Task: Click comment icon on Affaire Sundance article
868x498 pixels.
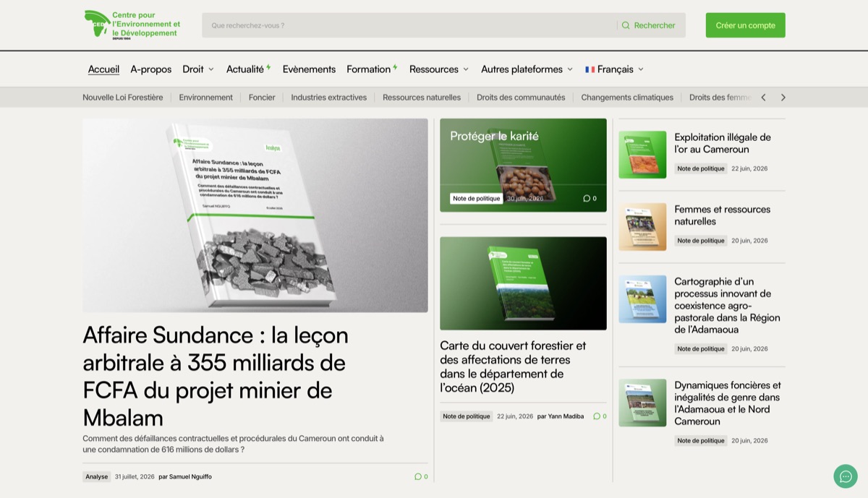Action: (418, 476)
